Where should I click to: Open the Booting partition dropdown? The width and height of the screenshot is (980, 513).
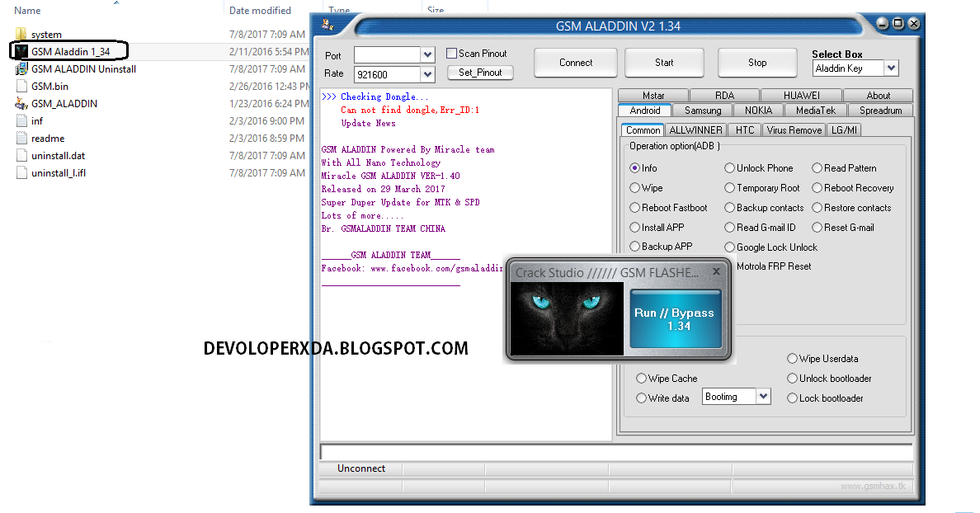[763, 397]
